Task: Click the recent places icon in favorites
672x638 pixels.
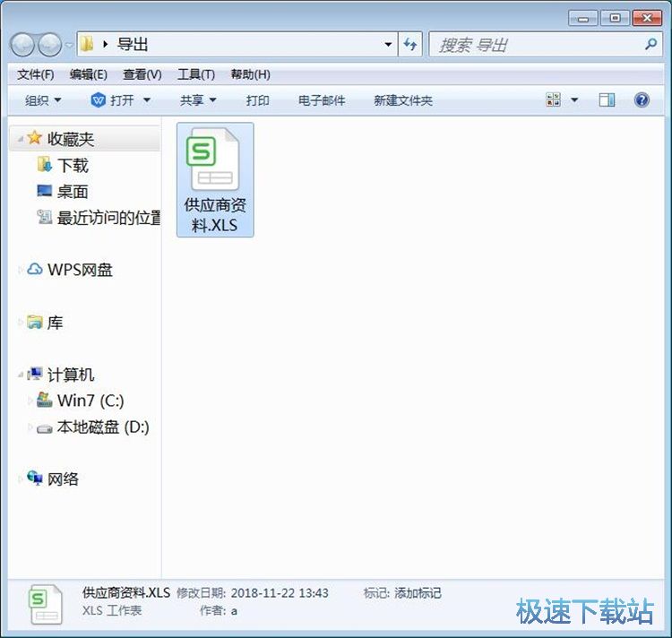Action: coord(45,217)
